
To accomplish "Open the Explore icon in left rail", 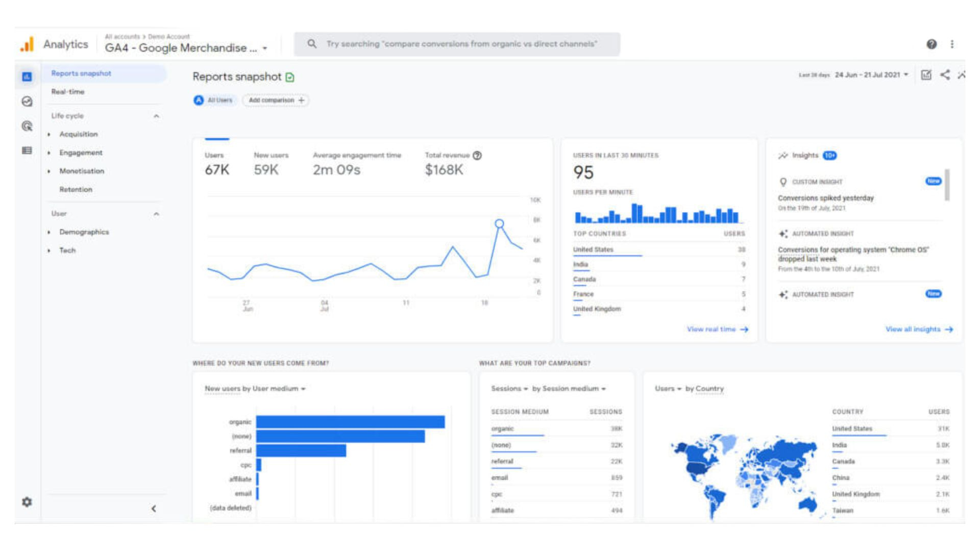I will tap(27, 102).
